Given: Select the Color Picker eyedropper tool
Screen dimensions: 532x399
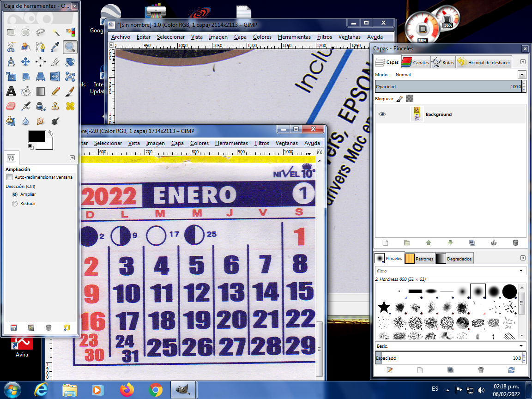Looking at the screenshot, I should point(55,47).
